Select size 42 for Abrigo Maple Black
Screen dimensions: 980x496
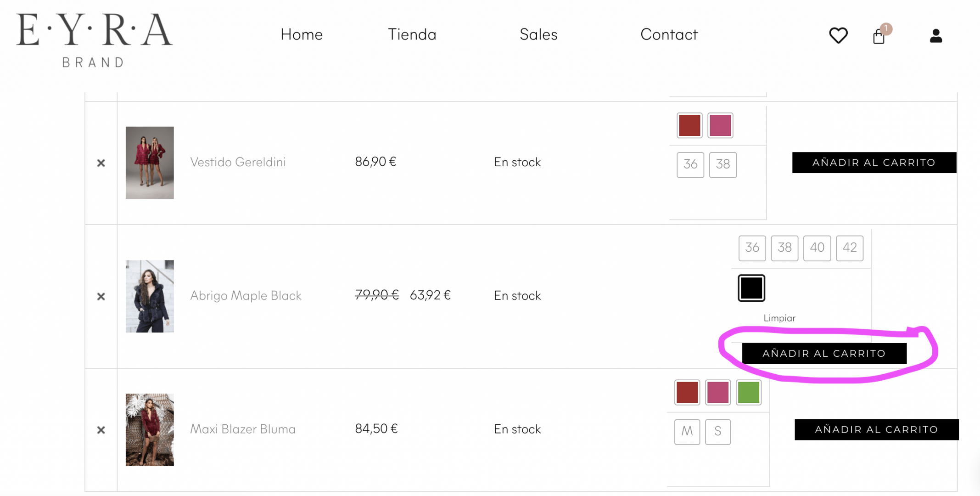(x=850, y=248)
